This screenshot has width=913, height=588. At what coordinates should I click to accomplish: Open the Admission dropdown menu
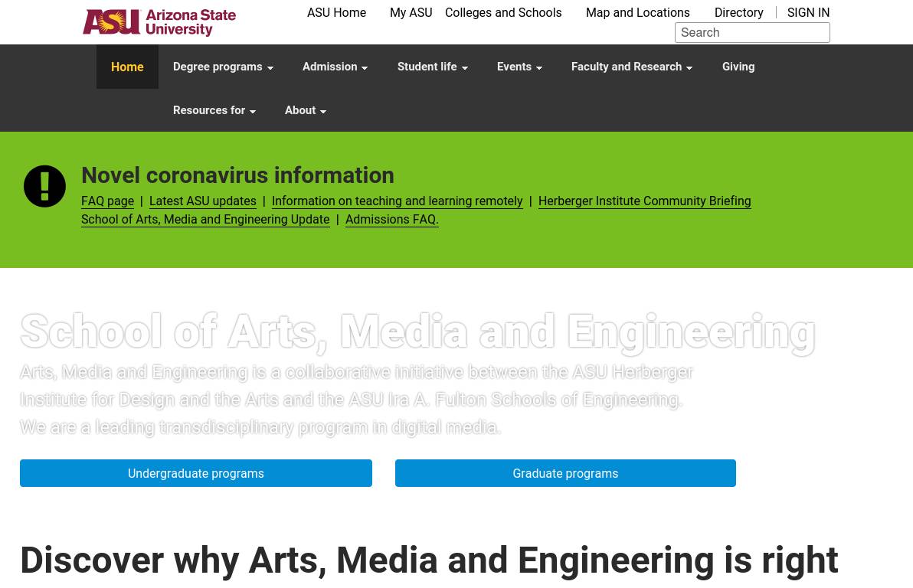pos(335,67)
